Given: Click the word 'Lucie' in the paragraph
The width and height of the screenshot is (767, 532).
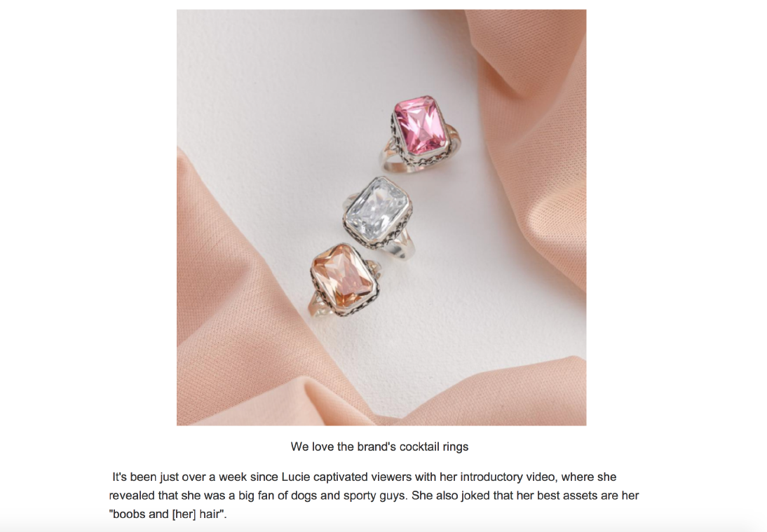Looking at the screenshot, I should pyautogui.click(x=296, y=477).
